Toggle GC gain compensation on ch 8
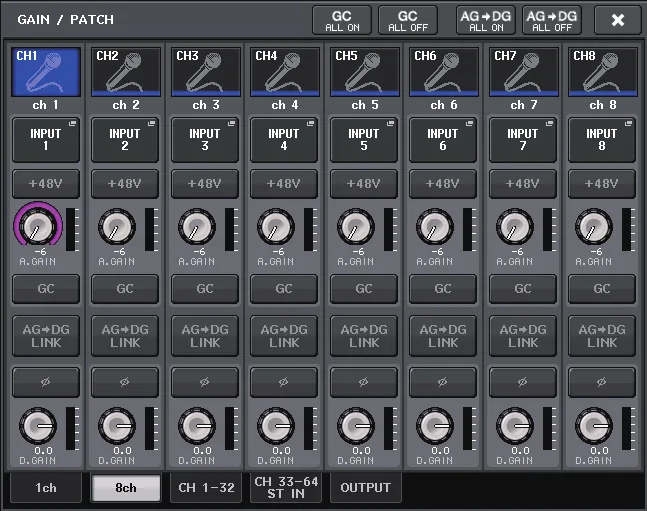Screen dimensions: 647x511 602,289
